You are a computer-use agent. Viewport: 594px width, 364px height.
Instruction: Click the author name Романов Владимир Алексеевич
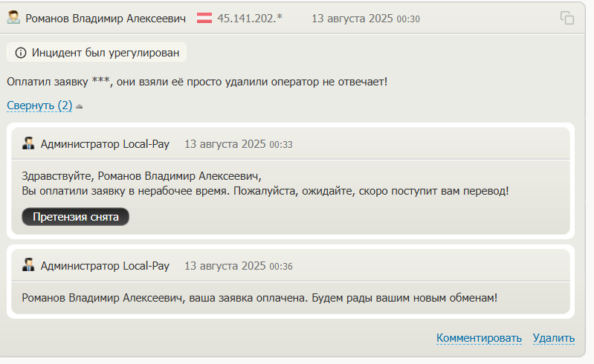[106, 18]
